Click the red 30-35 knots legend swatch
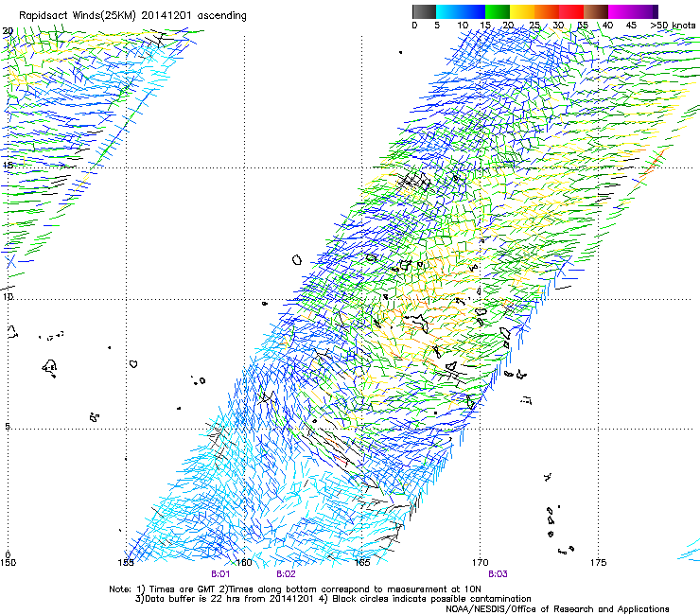 571,11
